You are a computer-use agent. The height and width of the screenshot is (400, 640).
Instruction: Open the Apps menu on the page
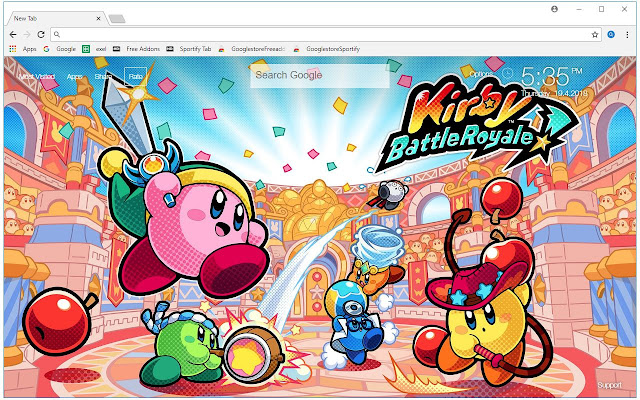click(x=74, y=76)
